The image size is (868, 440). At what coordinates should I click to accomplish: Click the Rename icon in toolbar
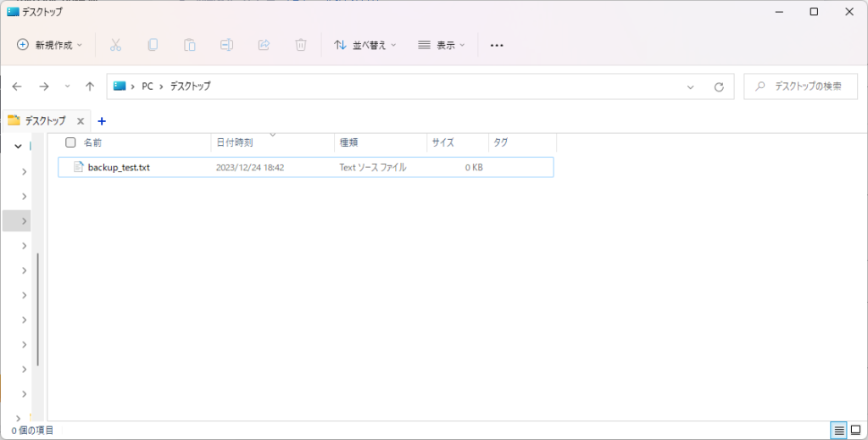pyautogui.click(x=226, y=45)
